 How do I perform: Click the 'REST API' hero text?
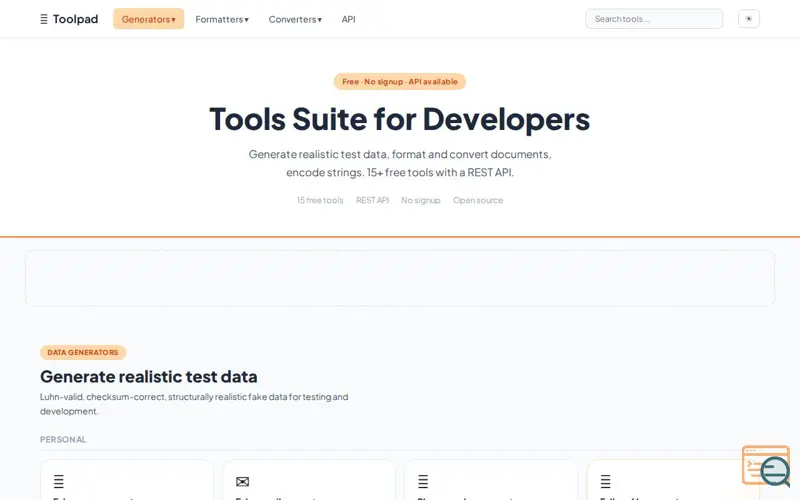(372, 200)
